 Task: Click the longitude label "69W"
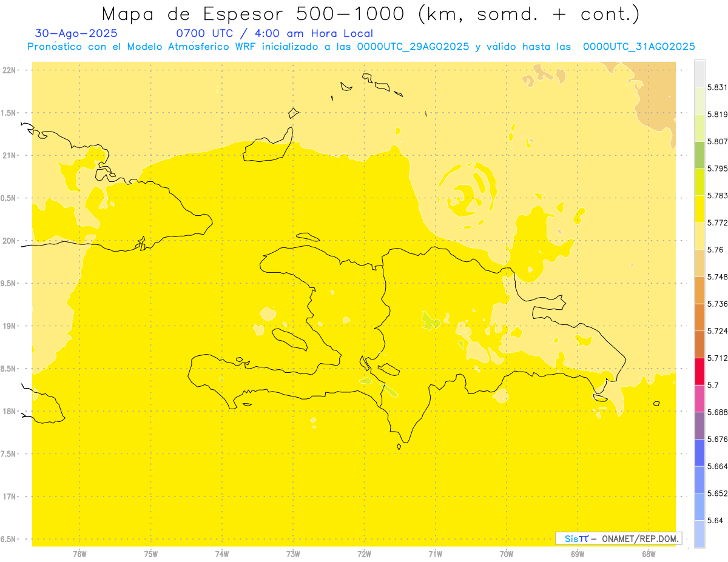[x=578, y=554]
